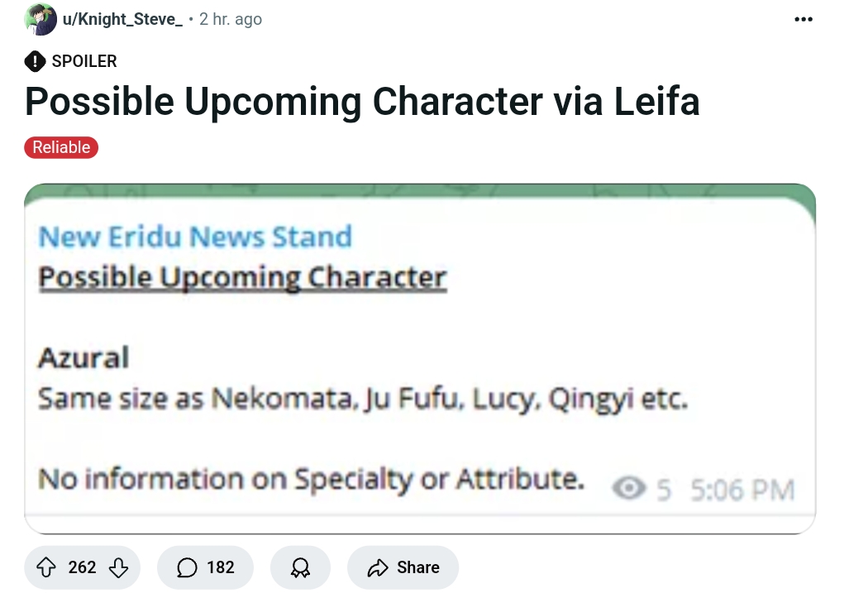Open the comments via speech bubble icon

point(188,567)
